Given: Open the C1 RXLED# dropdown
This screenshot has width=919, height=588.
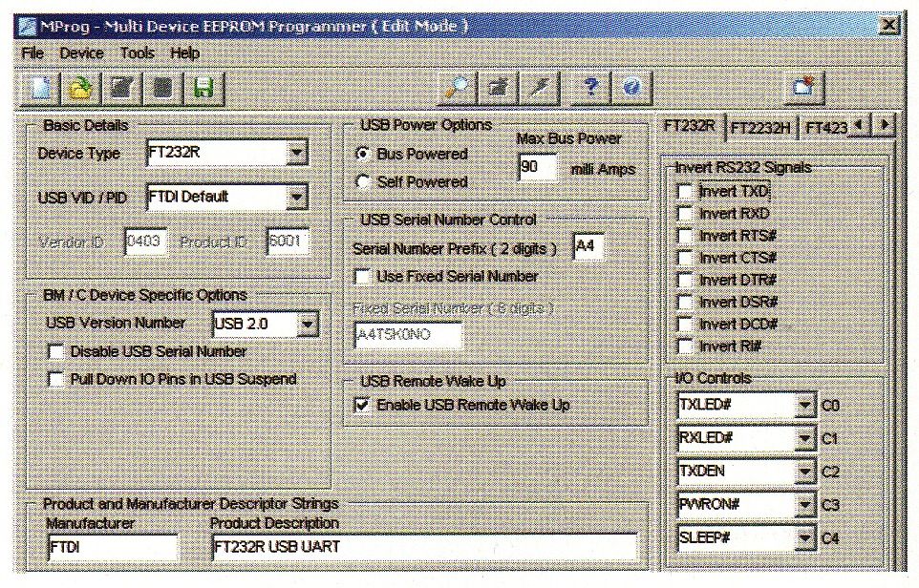Looking at the screenshot, I should [x=804, y=438].
